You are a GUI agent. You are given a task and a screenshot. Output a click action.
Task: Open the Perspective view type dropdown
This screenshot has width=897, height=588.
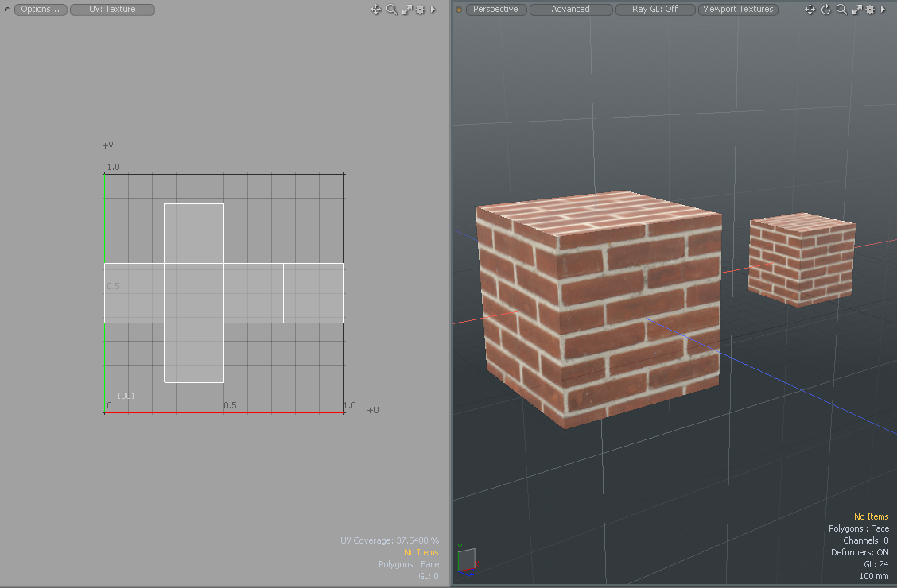tap(495, 10)
